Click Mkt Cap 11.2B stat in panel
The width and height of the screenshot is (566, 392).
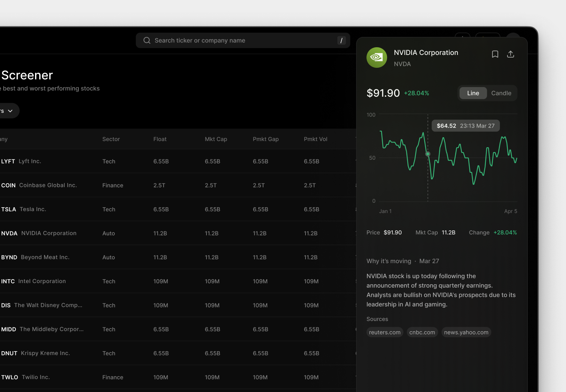pos(435,232)
